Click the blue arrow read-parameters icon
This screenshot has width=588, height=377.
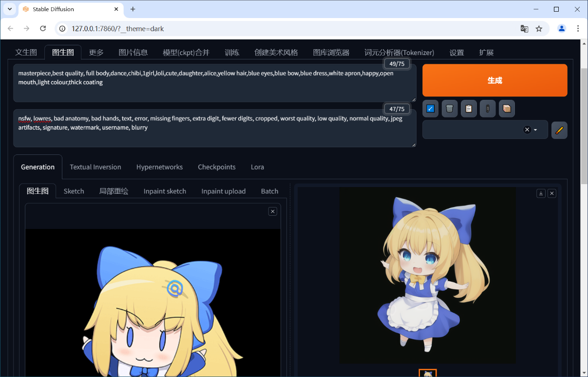pos(430,109)
